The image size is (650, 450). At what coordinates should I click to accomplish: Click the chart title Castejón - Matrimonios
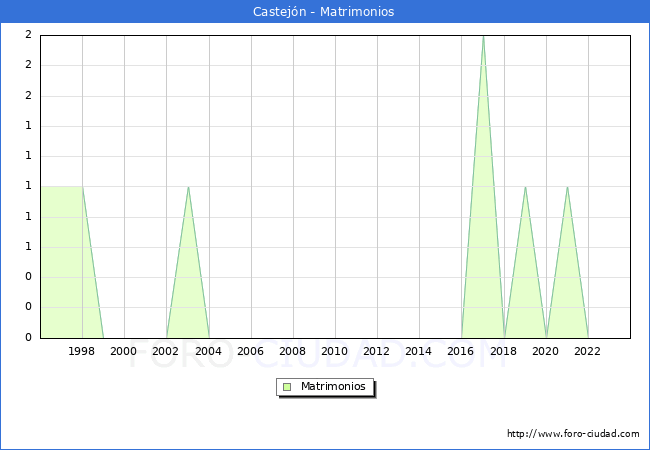(x=324, y=12)
